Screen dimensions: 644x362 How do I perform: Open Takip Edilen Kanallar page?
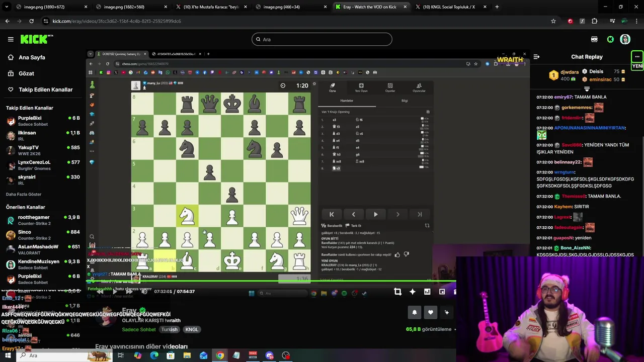[45, 89]
